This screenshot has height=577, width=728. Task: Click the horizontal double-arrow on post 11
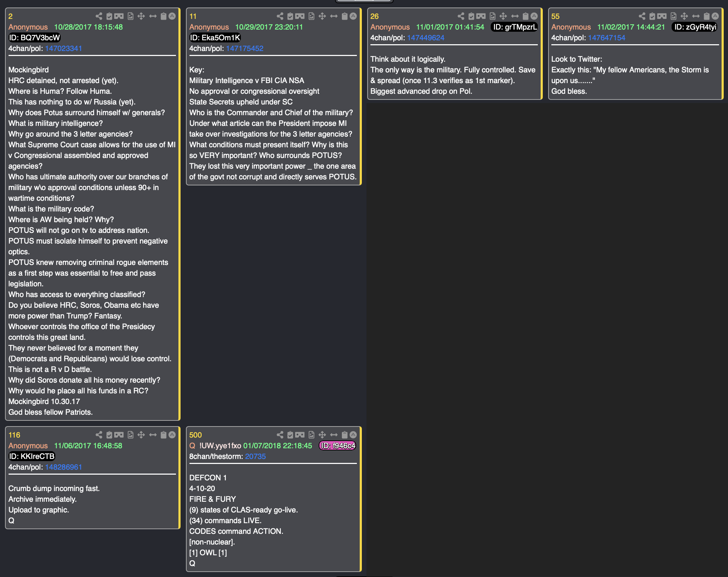[x=334, y=16]
